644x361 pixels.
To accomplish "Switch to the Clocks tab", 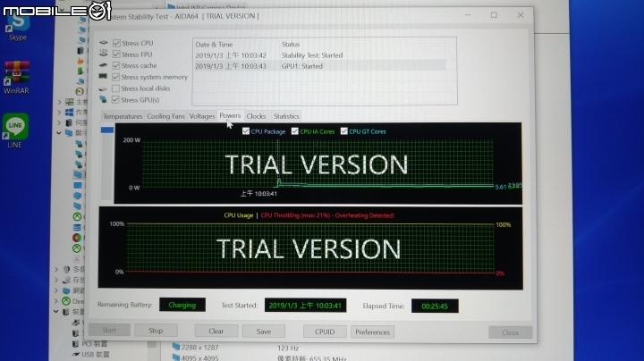I will tap(256, 116).
